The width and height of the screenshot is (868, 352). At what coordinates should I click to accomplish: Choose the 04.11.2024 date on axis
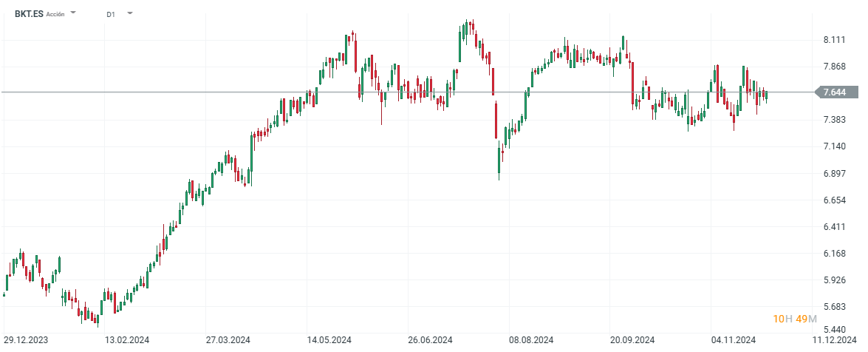pos(734,341)
